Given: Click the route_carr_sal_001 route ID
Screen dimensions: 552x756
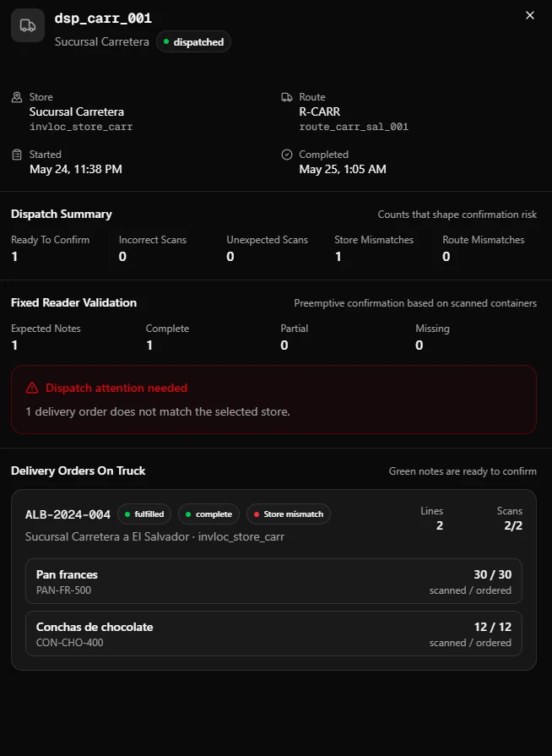Looking at the screenshot, I should pos(354,127).
